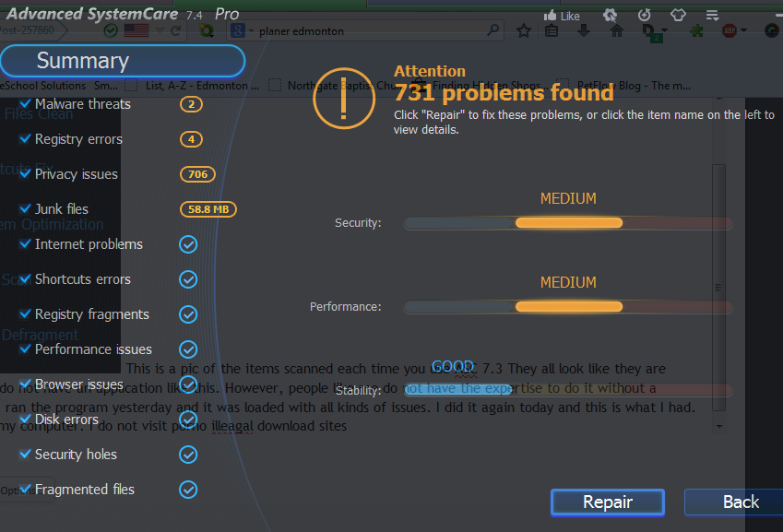Uncheck the Performance issues checkbox
The height and width of the screenshot is (532, 783).
[25, 349]
